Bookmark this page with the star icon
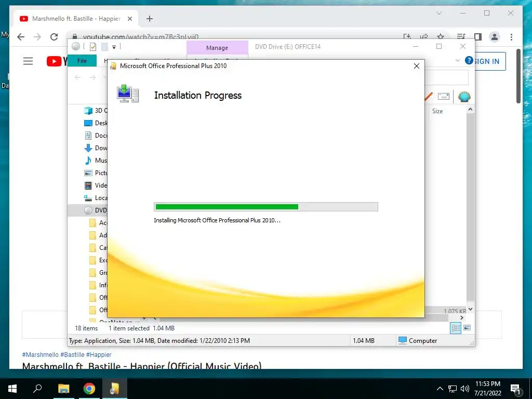 (441, 36)
